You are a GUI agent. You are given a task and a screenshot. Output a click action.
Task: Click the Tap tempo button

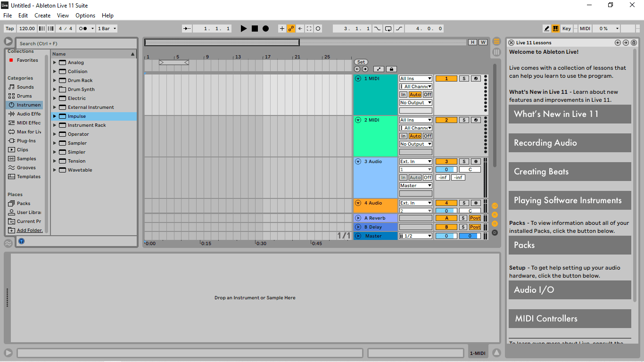pyautogui.click(x=10, y=29)
